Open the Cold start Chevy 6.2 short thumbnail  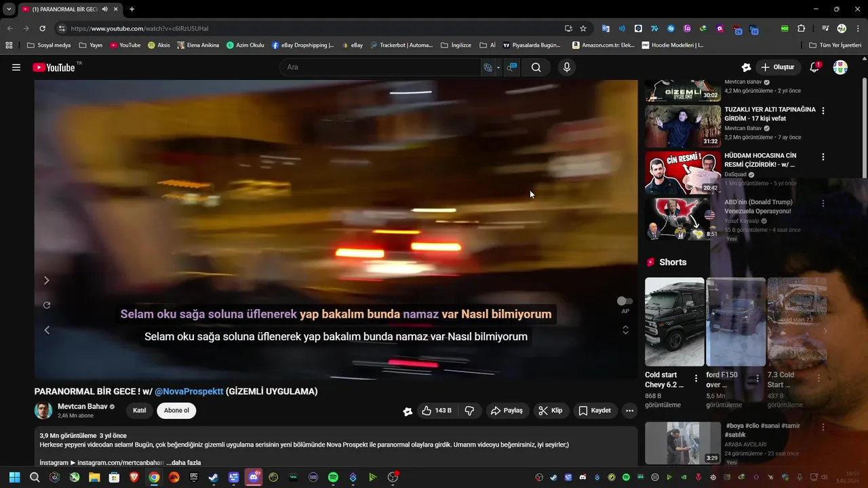coord(675,322)
